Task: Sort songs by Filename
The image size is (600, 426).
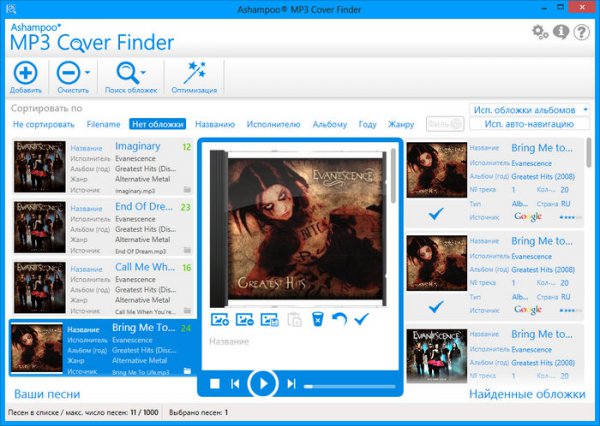Action: (103, 124)
